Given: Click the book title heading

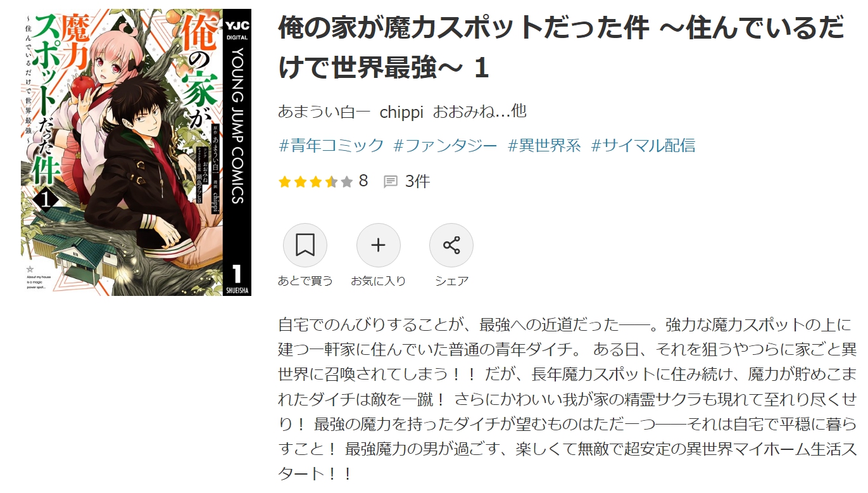Looking at the screenshot, I should (561, 48).
